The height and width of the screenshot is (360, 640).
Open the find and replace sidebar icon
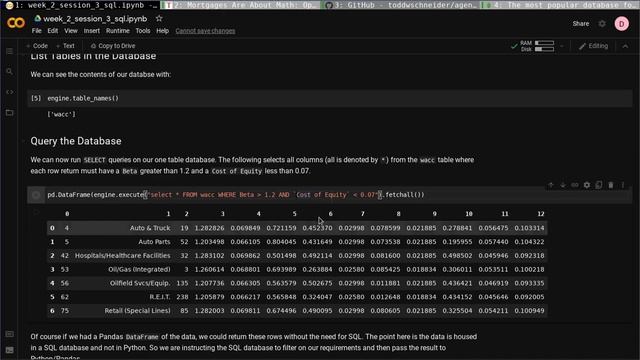[x=9, y=71]
